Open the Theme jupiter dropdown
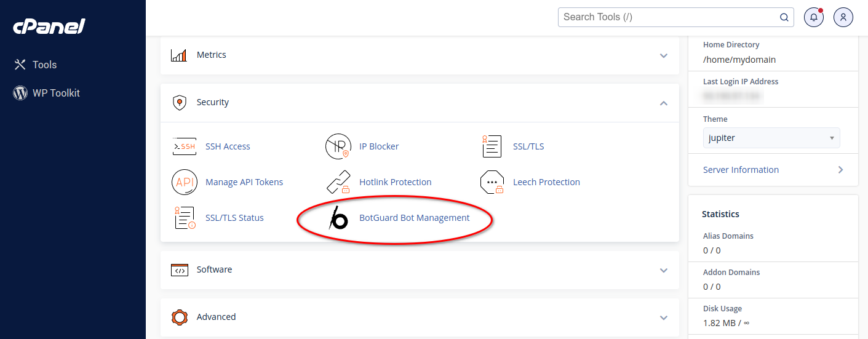The width and height of the screenshot is (868, 339). click(x=771, y=138)
